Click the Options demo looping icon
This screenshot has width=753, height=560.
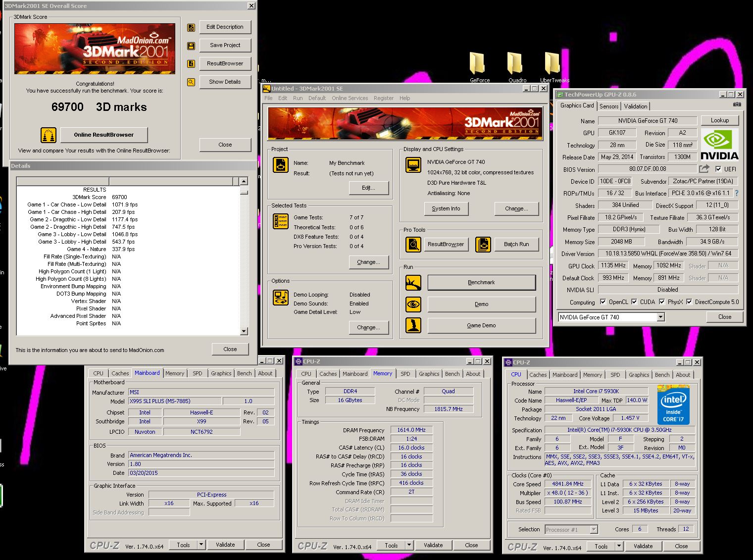[x=281, y=298]
